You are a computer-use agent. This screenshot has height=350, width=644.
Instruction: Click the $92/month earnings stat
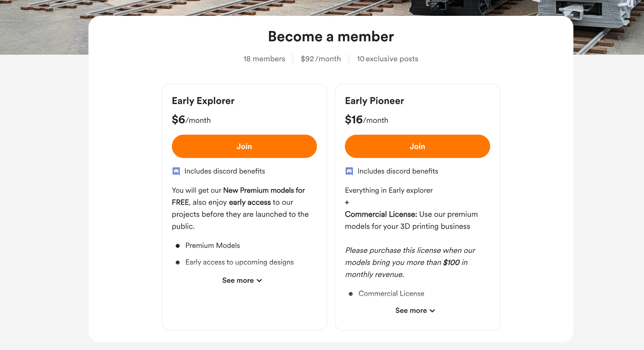(x=321, y=59)
